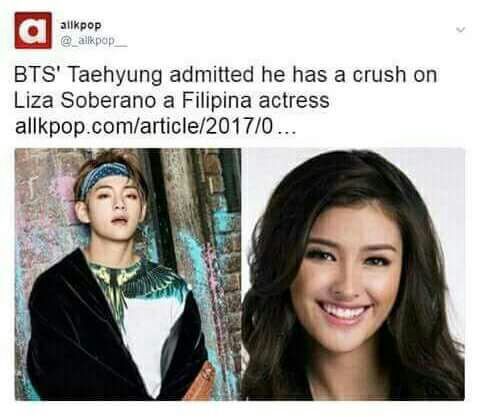This screenshot has height=417, width=480.
Task: Click the word 'crush' in the tweet
Action: pos(379,74)
